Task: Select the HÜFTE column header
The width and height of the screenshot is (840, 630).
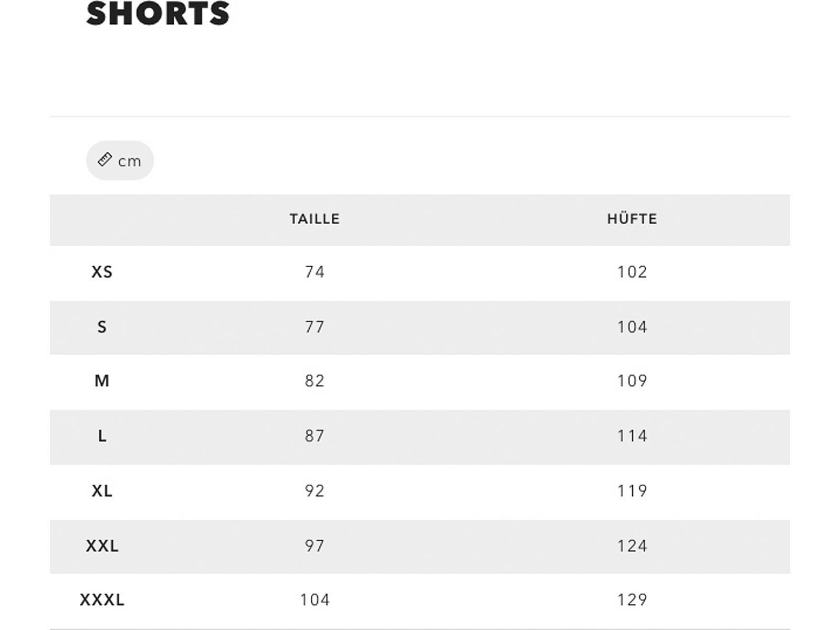Action: coord(632,219)
